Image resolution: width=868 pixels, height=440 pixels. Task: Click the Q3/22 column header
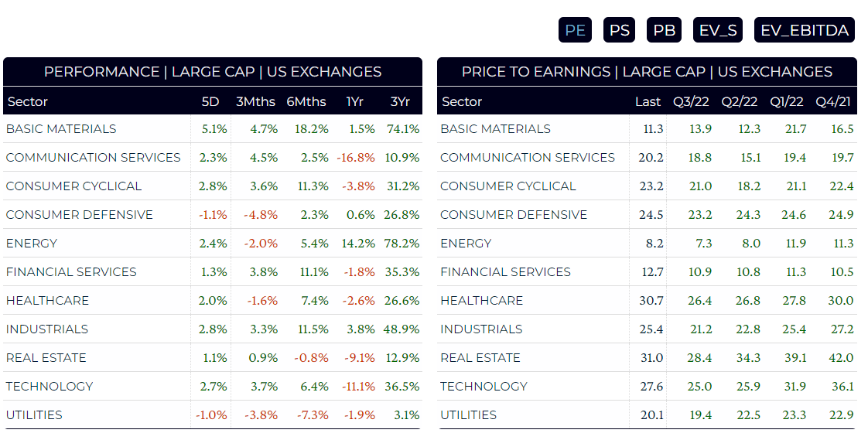691,102
